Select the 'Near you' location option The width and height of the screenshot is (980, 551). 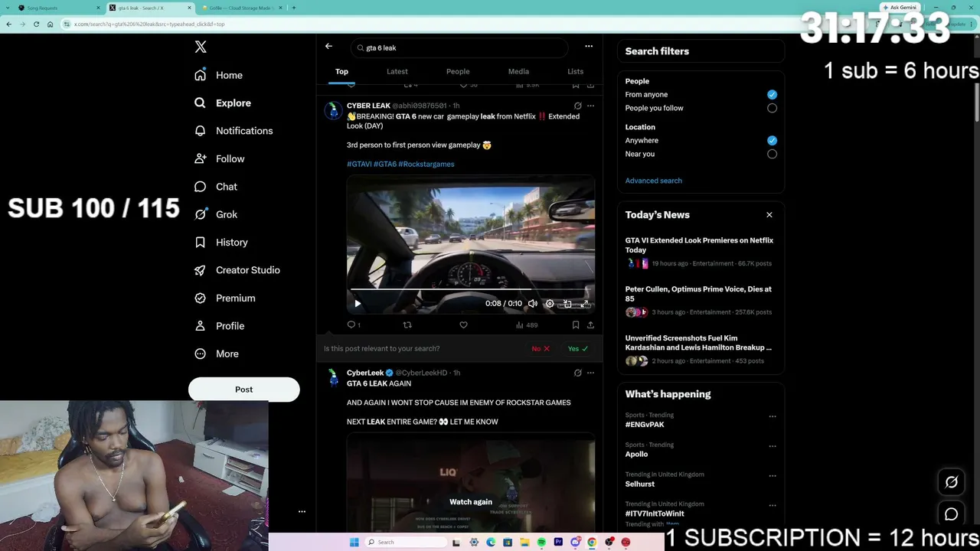pyautogui.click(x=772, y=154)
